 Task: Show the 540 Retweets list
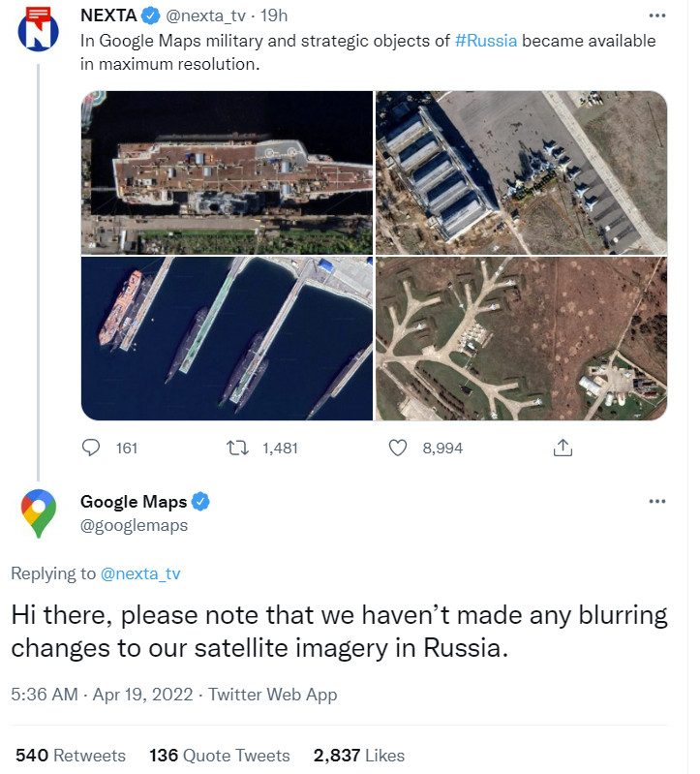pos(71,755)
